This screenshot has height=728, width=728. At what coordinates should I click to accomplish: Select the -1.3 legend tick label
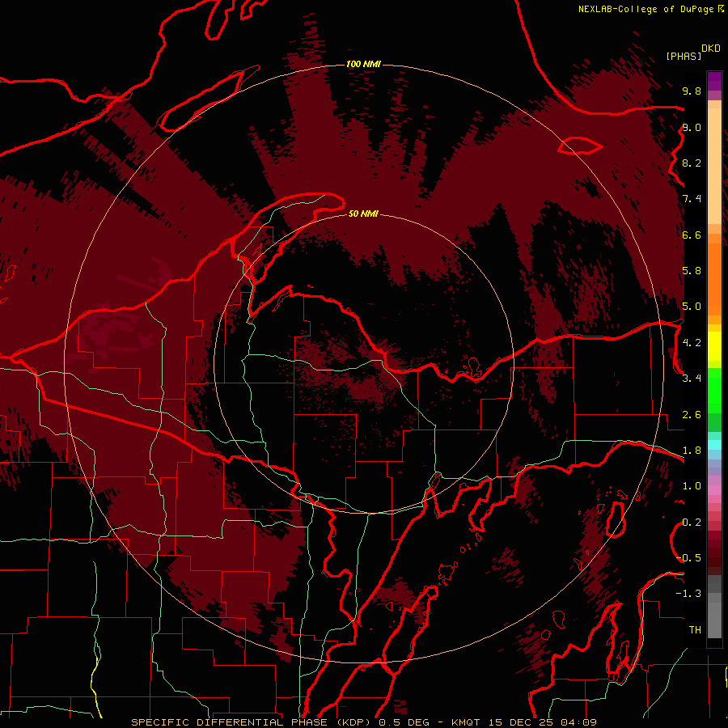(688, 594)
